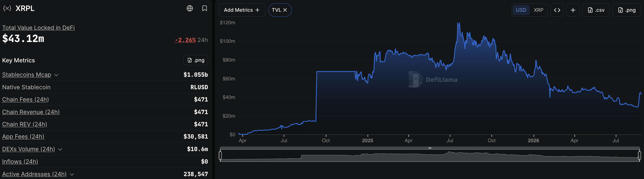
Task: Switch chart denomination to XRP
Action: [x=538, y=10]
